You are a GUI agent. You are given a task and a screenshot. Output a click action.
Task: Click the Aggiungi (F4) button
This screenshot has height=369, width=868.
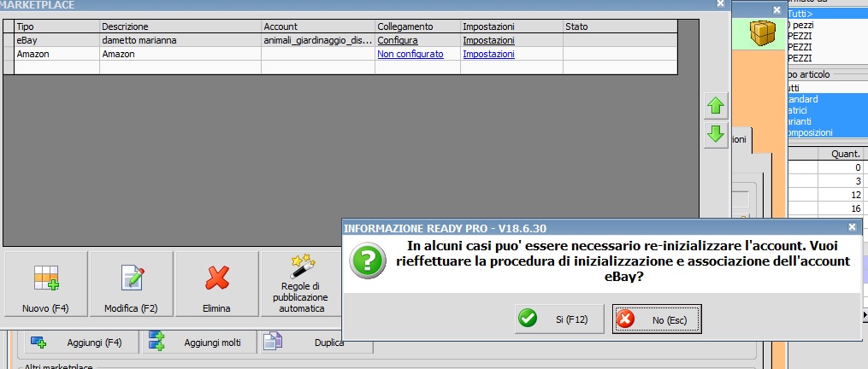pos(82,343)
